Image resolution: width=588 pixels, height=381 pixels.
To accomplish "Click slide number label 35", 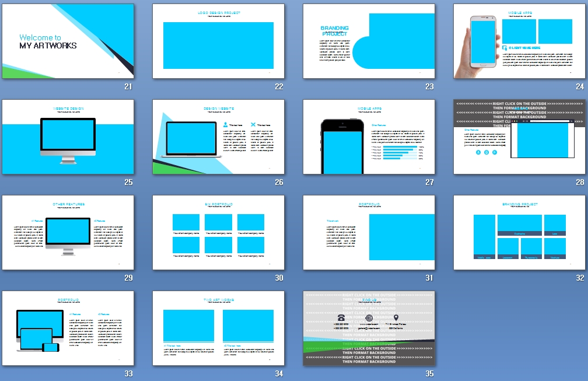I will pos(429,373).
